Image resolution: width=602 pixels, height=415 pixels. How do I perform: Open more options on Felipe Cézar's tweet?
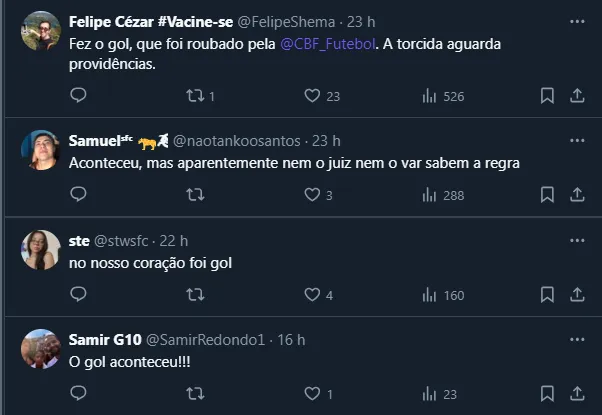click(x=576, y=21)
